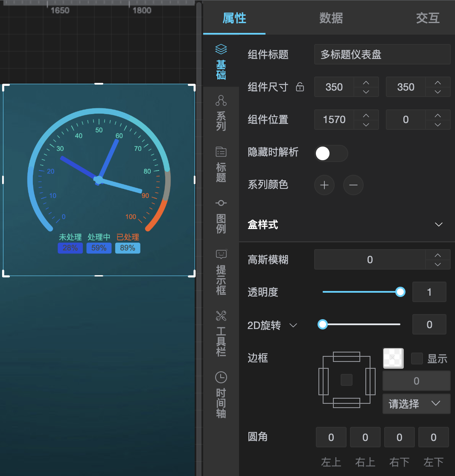
Task: Select the center square of the border diagram
Action: click(347, 380)
